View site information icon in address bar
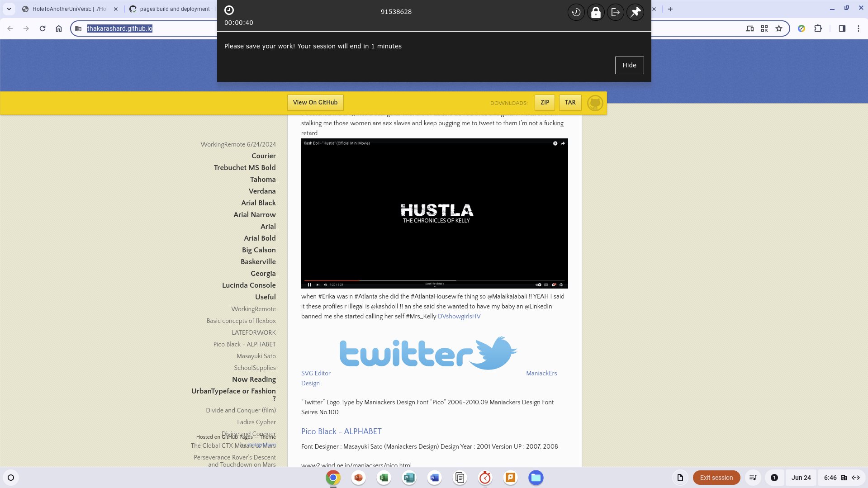This screenshot has width=868, height=488. (x=78, y=28)
